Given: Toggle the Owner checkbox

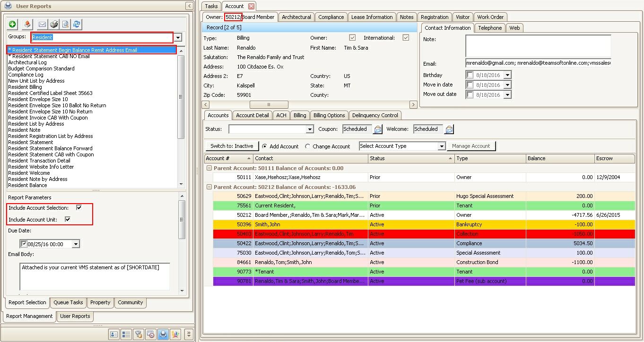Looking at the screenshot, I should (x=352, y=38).
